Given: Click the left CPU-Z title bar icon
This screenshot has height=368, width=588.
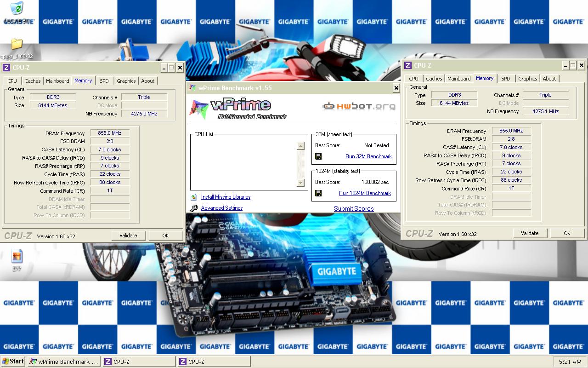Looking at the screenshot, I should pyautogui.click(x=6, y=68).
